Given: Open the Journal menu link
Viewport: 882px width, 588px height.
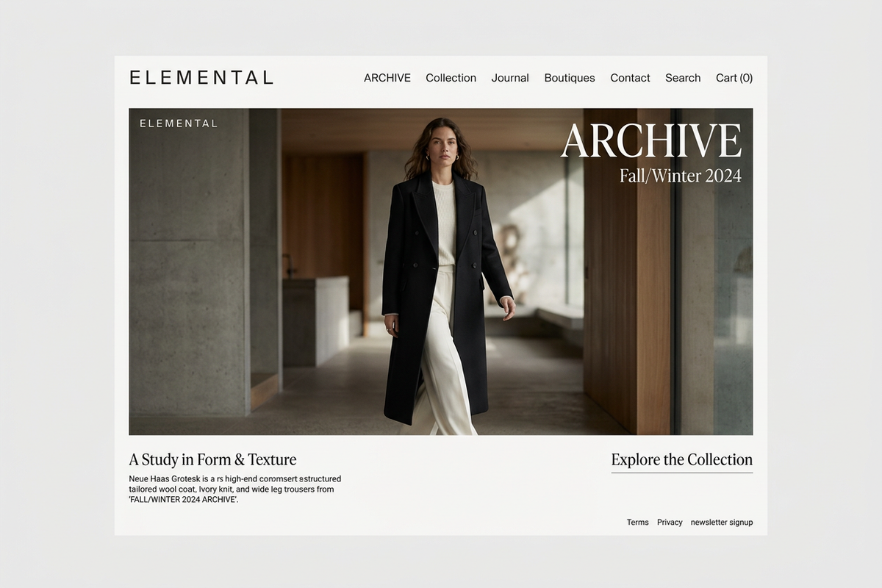Looking at the screenshot, I should click(510, 78).
